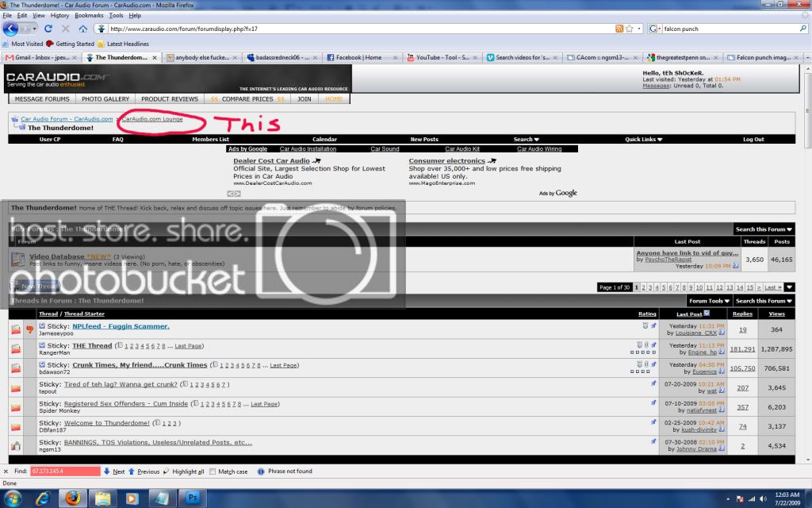This screenshot has height=508, width=812.
Task: Open search engine selector dropdown
Action: pyautogui.click(x=654, y=29)
